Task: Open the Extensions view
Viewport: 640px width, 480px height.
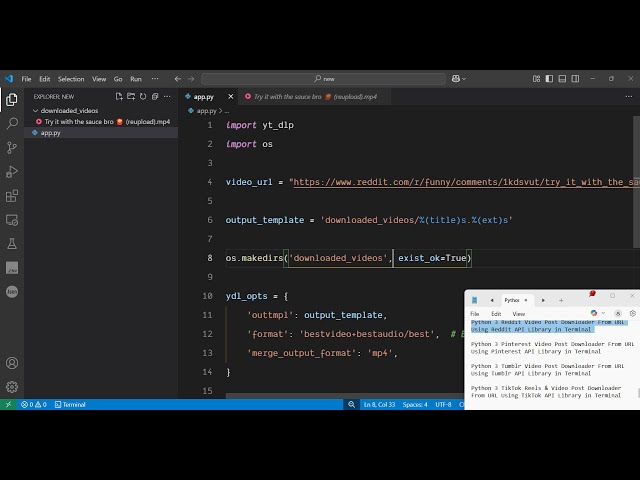Action: tap(12, 196)
